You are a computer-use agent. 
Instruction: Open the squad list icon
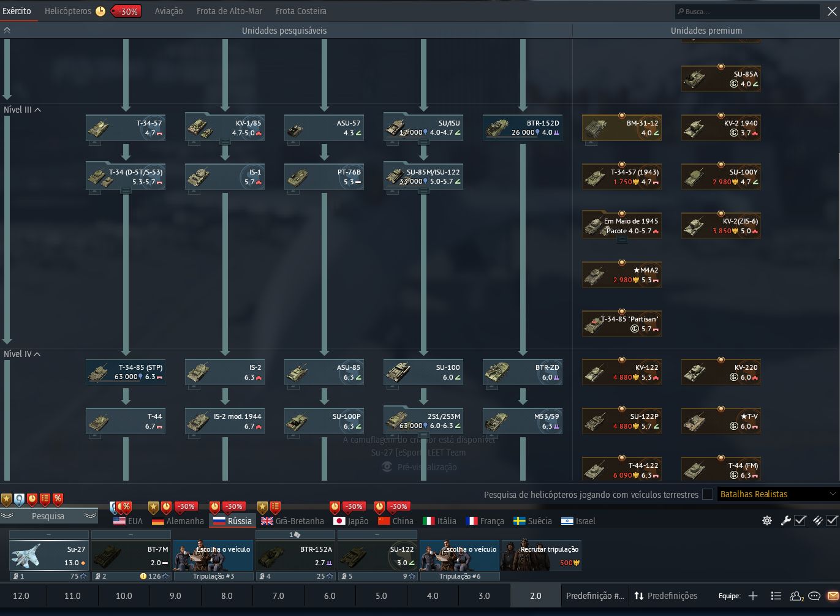pyautogui.click(x=776, y=596)
